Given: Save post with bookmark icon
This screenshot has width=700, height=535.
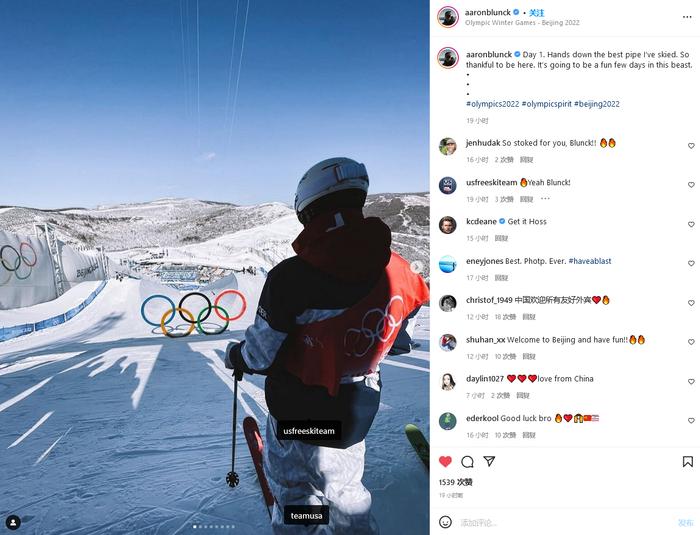Looking at the screenshot, I should [688, 462].
